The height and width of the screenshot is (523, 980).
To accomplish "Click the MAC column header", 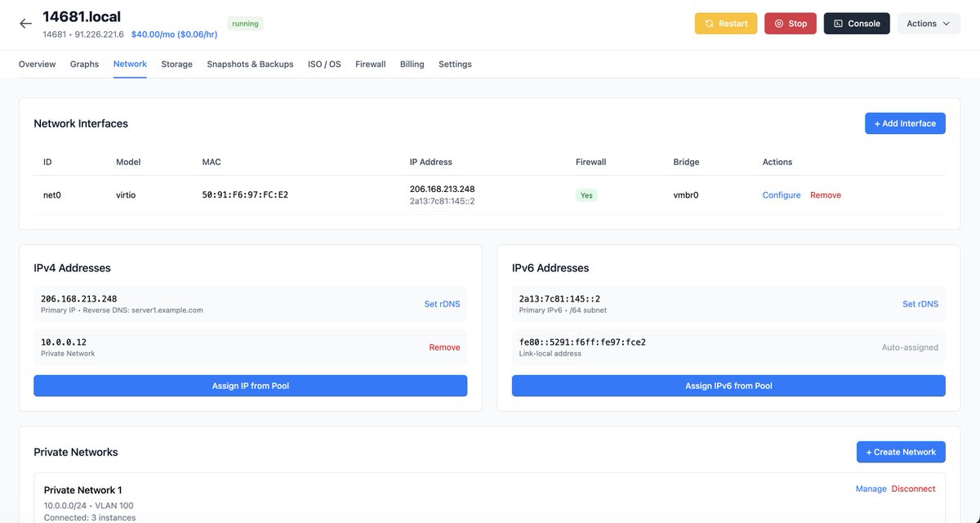I will [212, 162].
